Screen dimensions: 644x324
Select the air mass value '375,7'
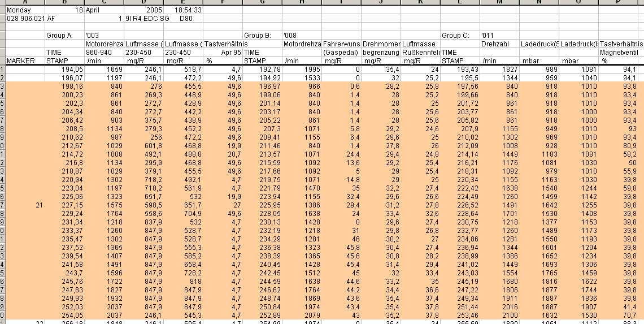pos(143,120)
